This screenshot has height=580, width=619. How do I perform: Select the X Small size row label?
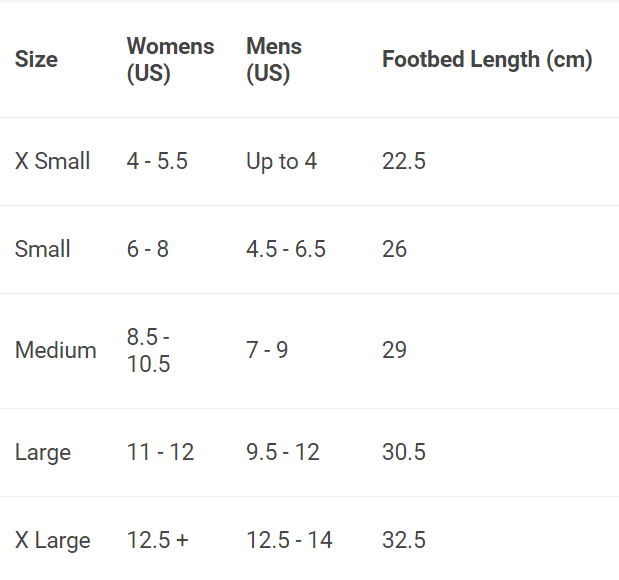click(x=53, y=161)
